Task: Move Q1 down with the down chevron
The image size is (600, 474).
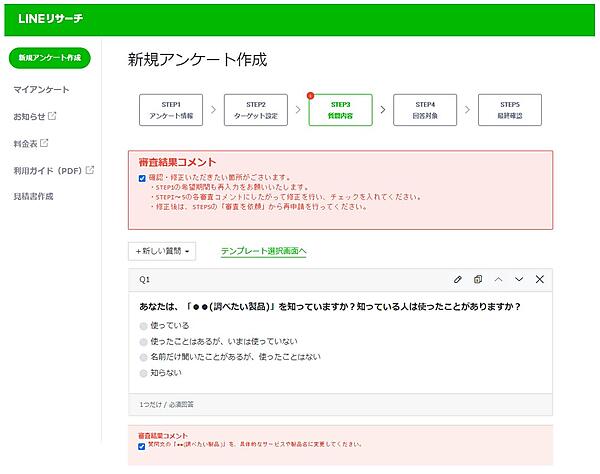Action: point(519,279)
